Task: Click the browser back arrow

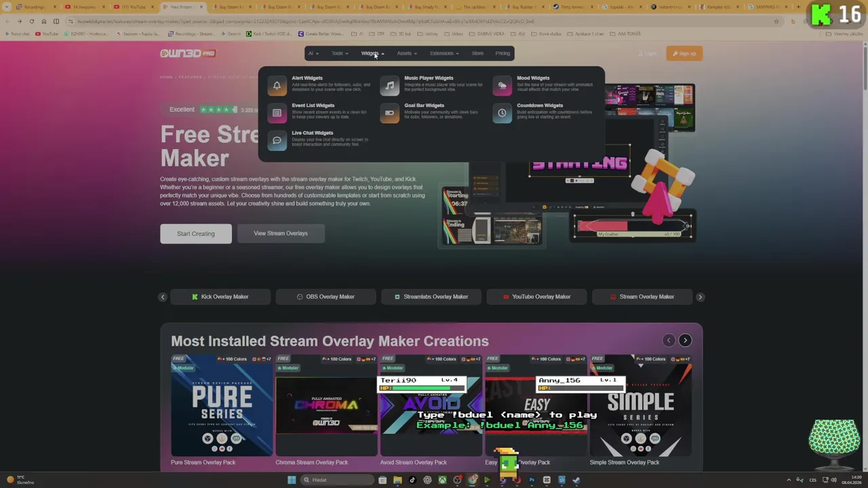Action: pyautogui.click(x=7, y=21)
